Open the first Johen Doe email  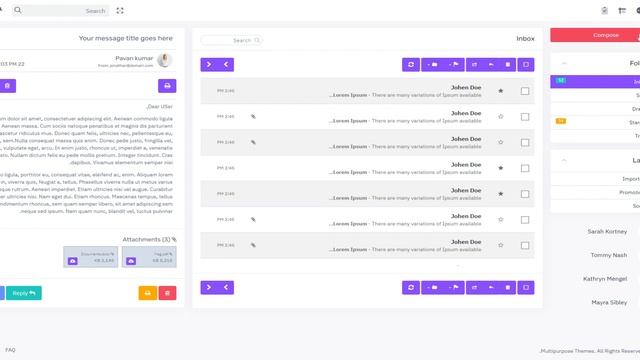pos(367,91)
